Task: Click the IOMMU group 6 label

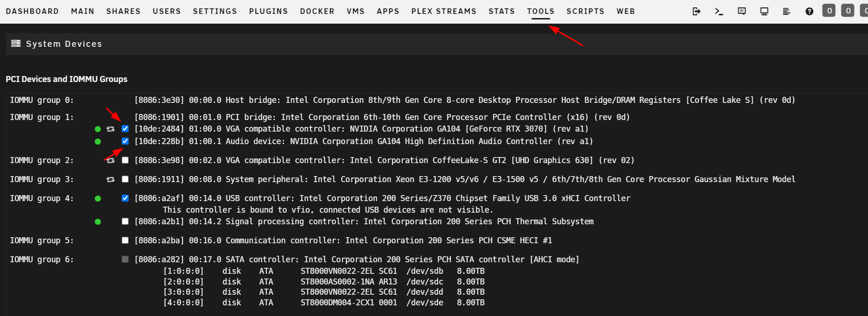Action: coord(42,259)
